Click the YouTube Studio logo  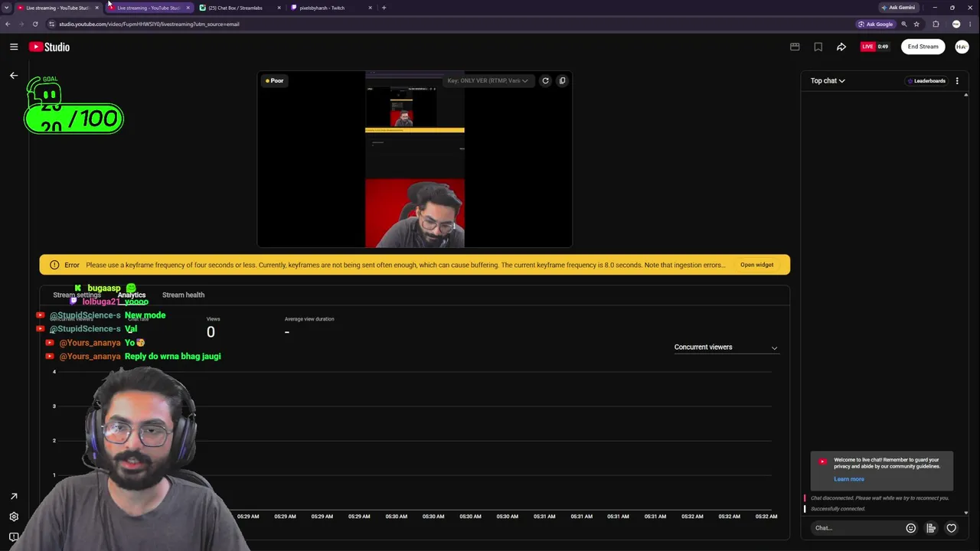pyautogui.click(x=50, y=47)
